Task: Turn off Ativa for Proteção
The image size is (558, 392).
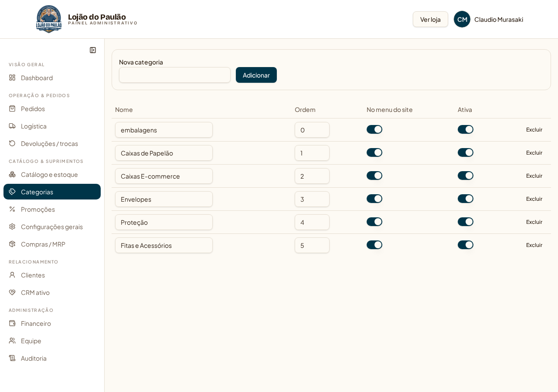Action: 466,222
